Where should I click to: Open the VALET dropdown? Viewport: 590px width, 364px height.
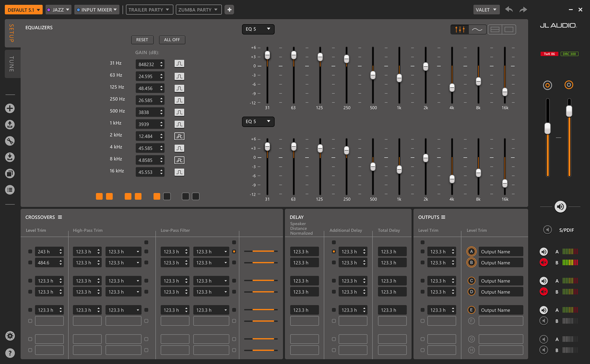click(x=486, y=10)
